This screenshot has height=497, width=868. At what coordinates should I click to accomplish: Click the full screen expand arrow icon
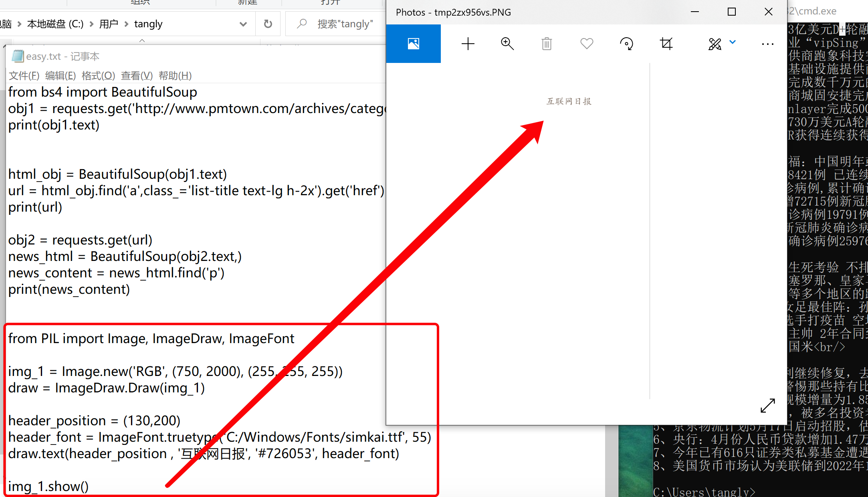tap(767, 406)
